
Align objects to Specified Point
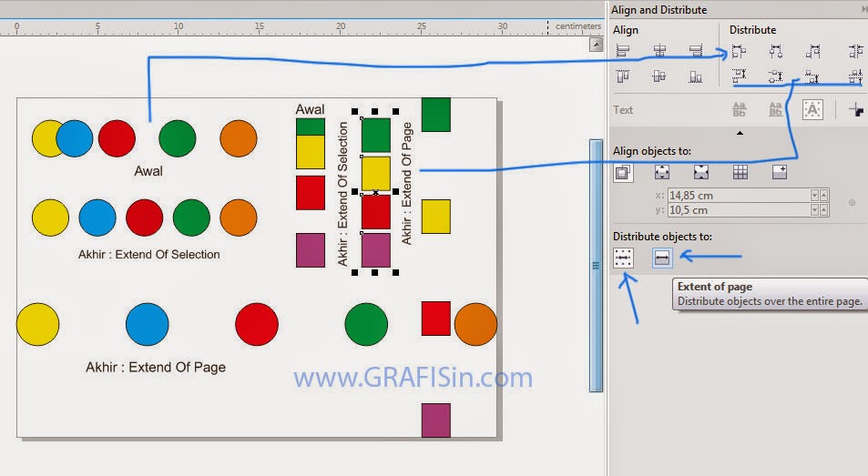[x=780, y=173]
